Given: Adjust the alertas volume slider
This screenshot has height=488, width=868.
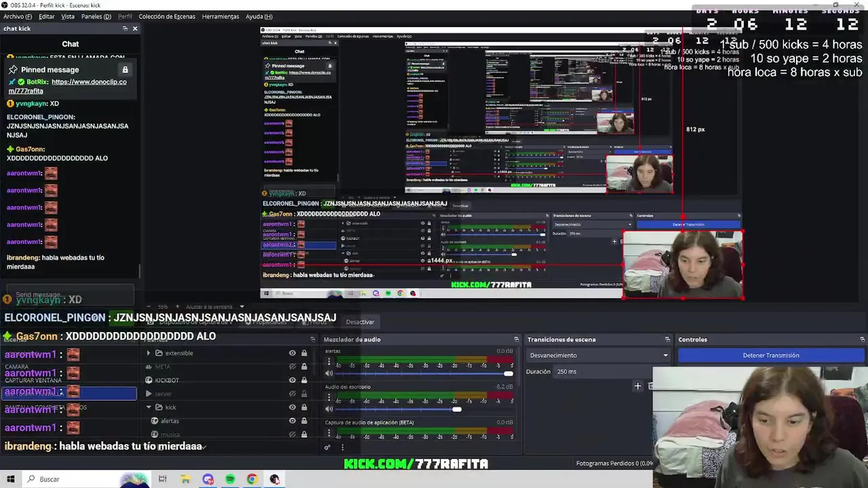Looking at the screenshot, I should point(425,373).
